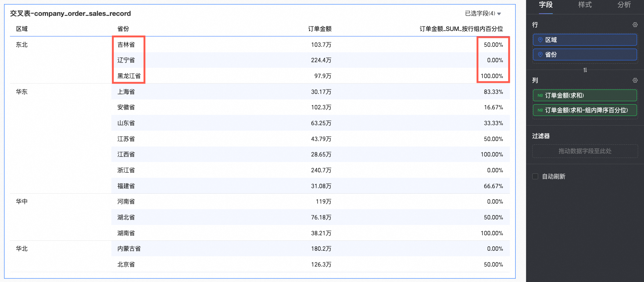
Task: Click 安徽省 province cell
Action: click(x=126, y=107)
